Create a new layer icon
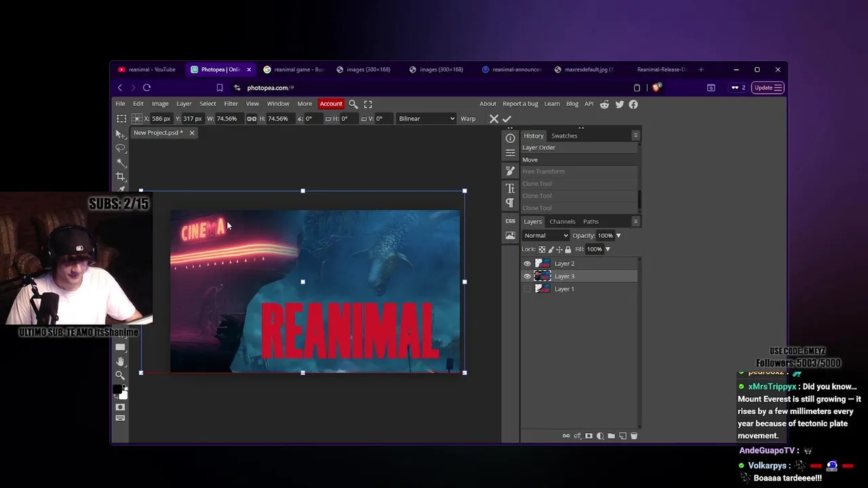 click(x=623, y=436)
